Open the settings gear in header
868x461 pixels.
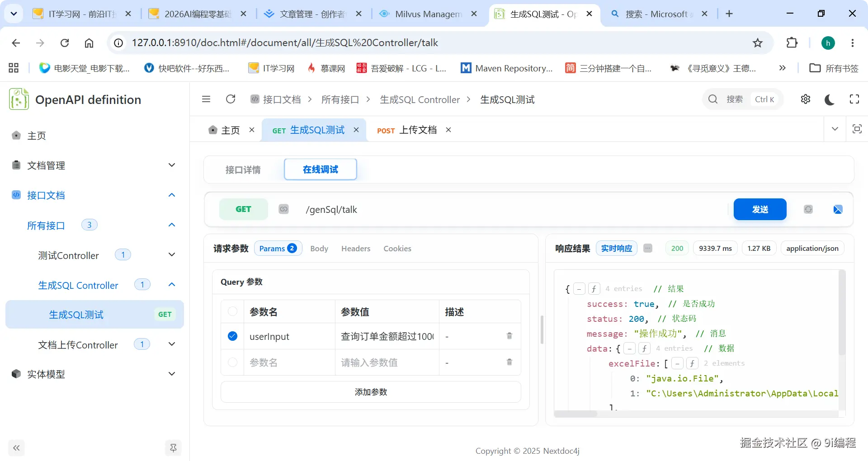[805, 99]
